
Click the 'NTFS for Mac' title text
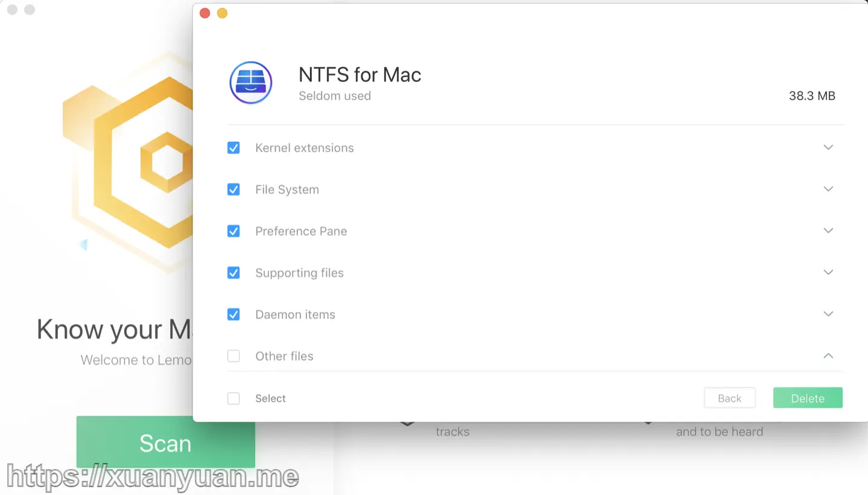click(x=360, y=75)
